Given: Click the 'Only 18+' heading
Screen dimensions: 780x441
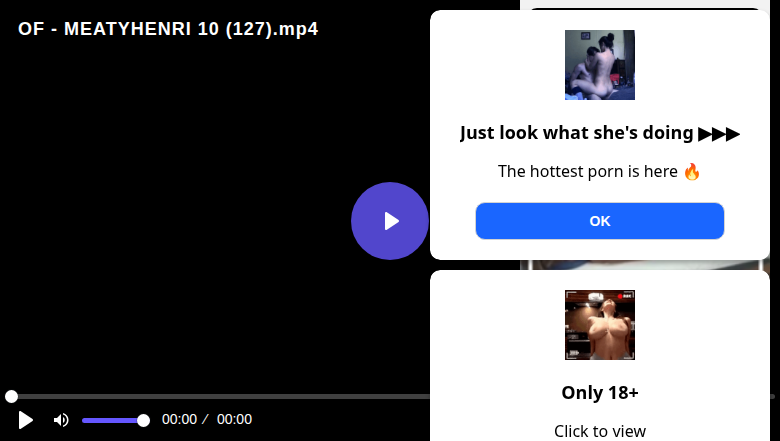Looking at the screenshot, I should pos(599,393).
